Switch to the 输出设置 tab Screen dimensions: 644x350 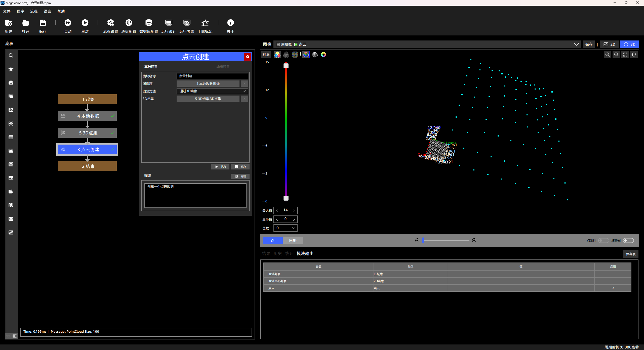223,67
